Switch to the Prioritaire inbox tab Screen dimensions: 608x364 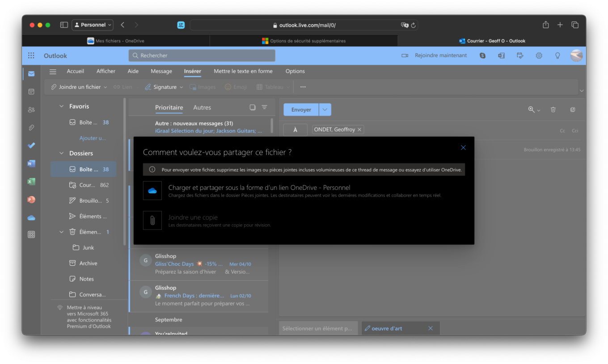(169, 108)
